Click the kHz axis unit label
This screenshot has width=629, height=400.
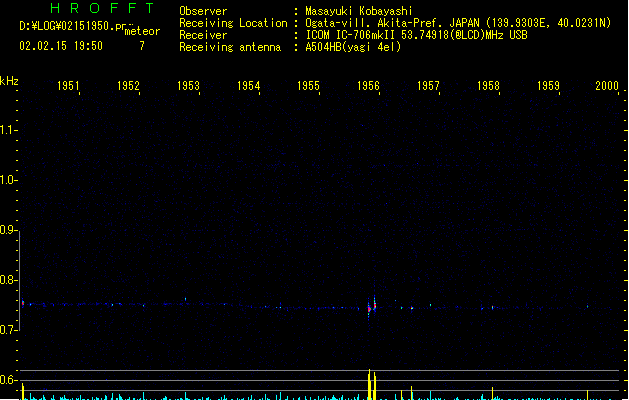point(9,81)
